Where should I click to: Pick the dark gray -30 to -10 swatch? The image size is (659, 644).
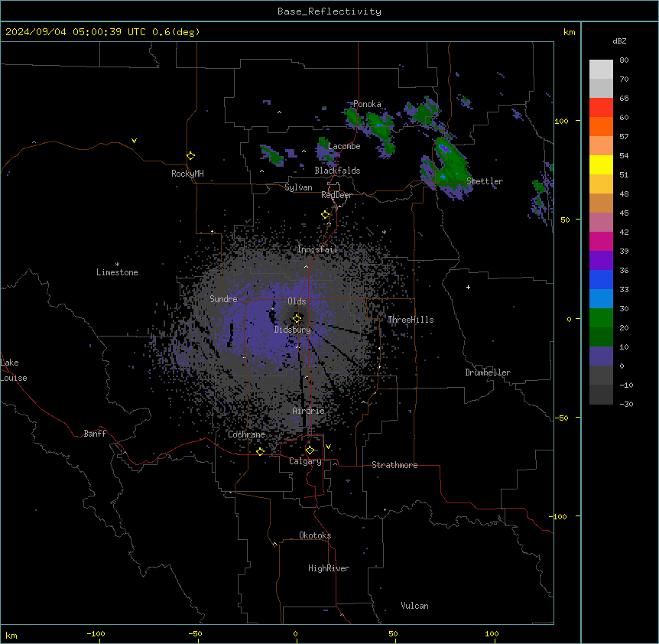point(601,395)
